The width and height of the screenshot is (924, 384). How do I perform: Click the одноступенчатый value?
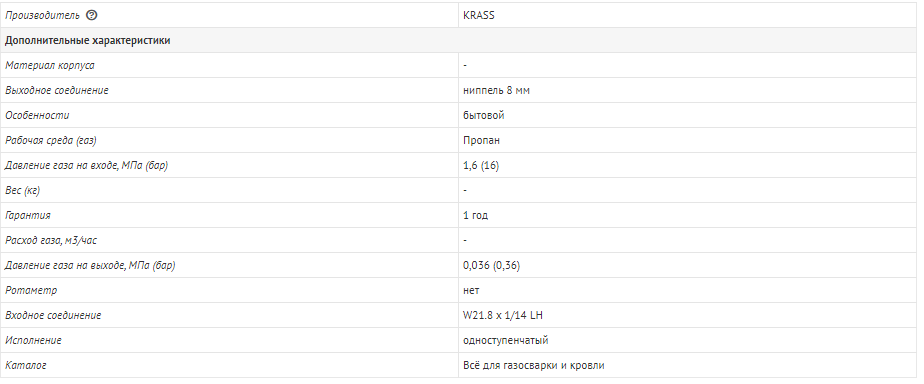tap(506, 340)
